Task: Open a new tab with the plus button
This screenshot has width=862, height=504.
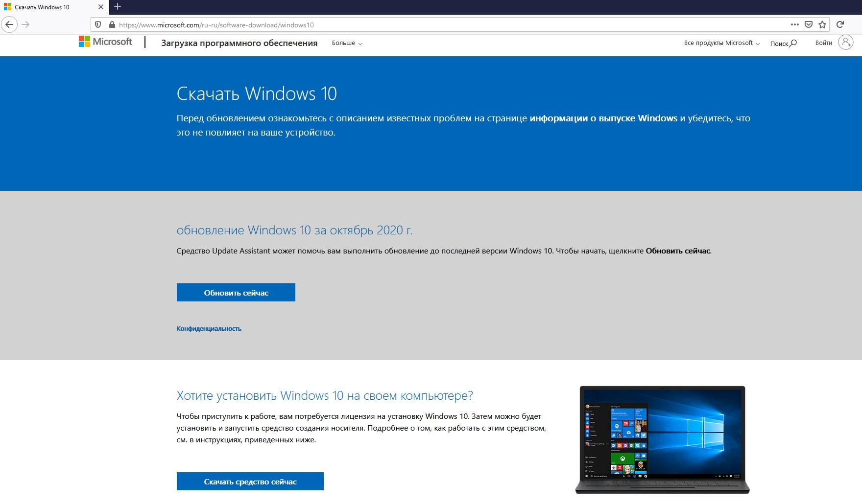Action: pyautogui.click(x=118, y=7)
